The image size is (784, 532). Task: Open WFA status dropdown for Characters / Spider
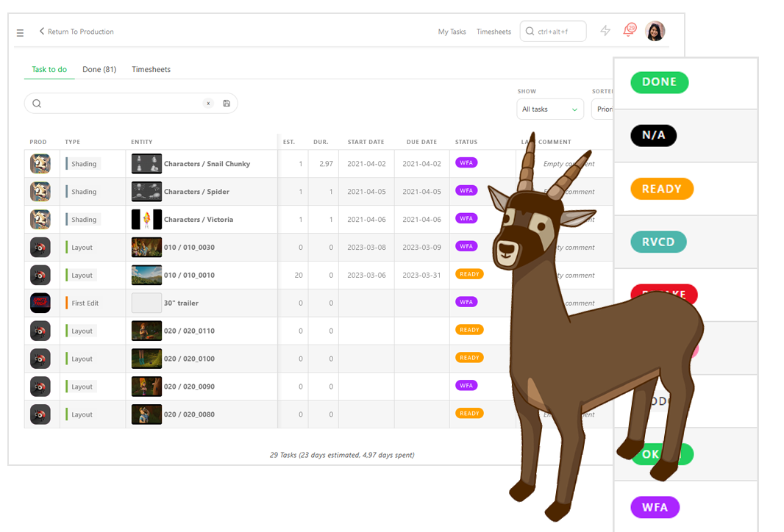466,191
